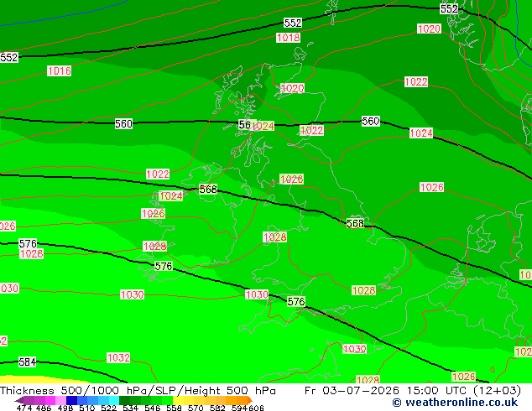Select the 1022 label on Scotland's east coast
This screenshot has width=532, height=411.
point(312,130)
